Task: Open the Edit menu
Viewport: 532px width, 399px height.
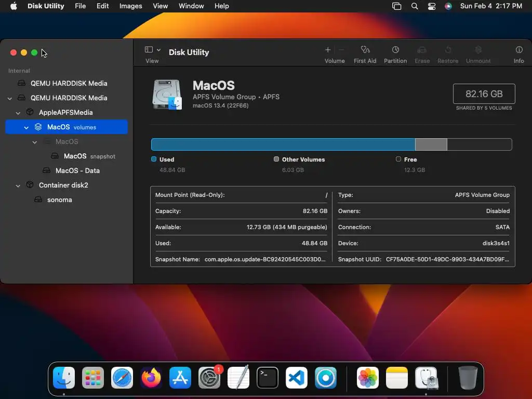Action: 102,6
